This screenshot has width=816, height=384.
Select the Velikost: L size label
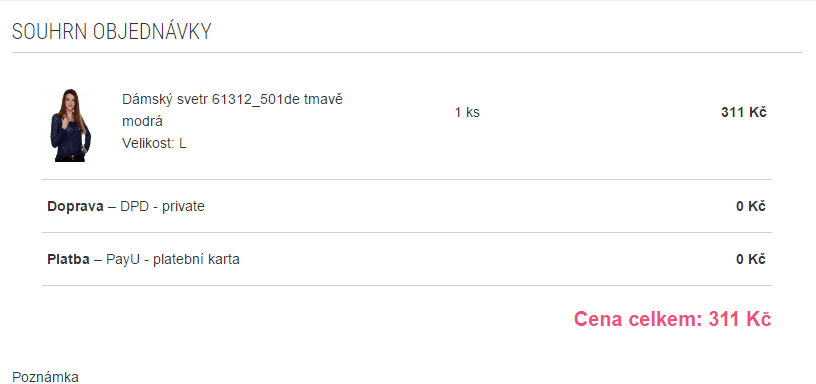[x=154, y=144]
